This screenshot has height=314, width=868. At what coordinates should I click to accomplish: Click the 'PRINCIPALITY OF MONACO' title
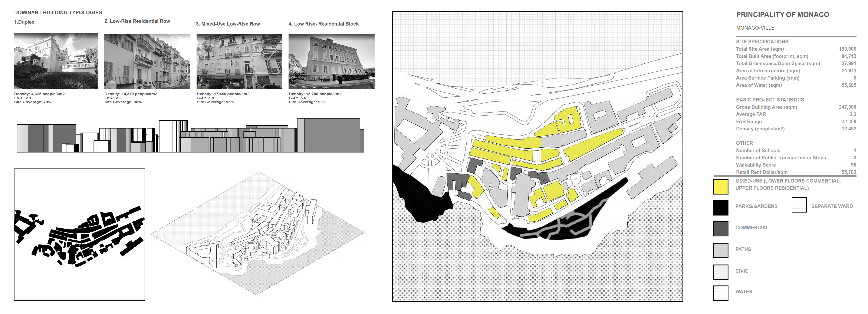tap(782, 14)
